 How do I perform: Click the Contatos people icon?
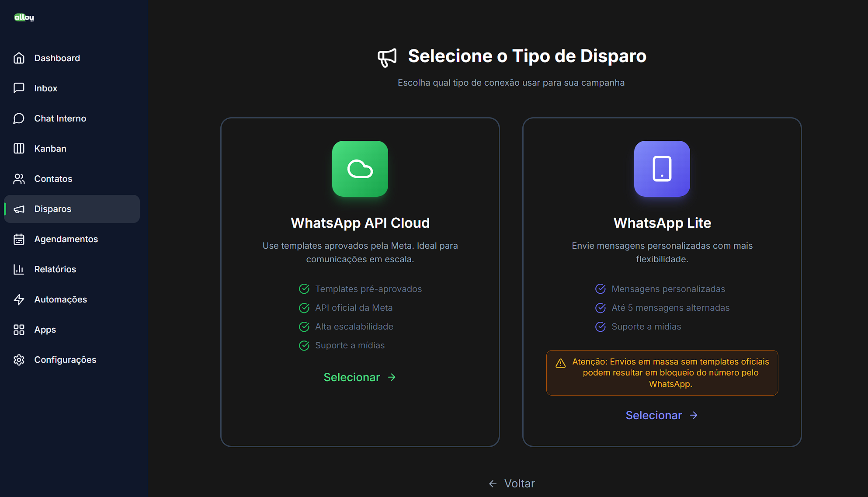click(19, 179)
